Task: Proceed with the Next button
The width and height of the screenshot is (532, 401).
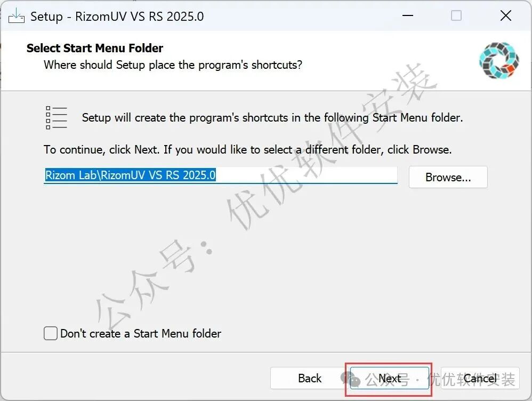Action: click(389, 378)
